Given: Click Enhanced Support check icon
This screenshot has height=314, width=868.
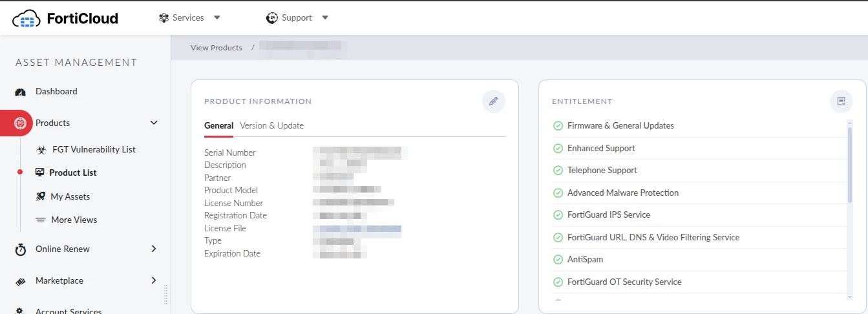Looking at the screenshot, I should click(558, 149).
